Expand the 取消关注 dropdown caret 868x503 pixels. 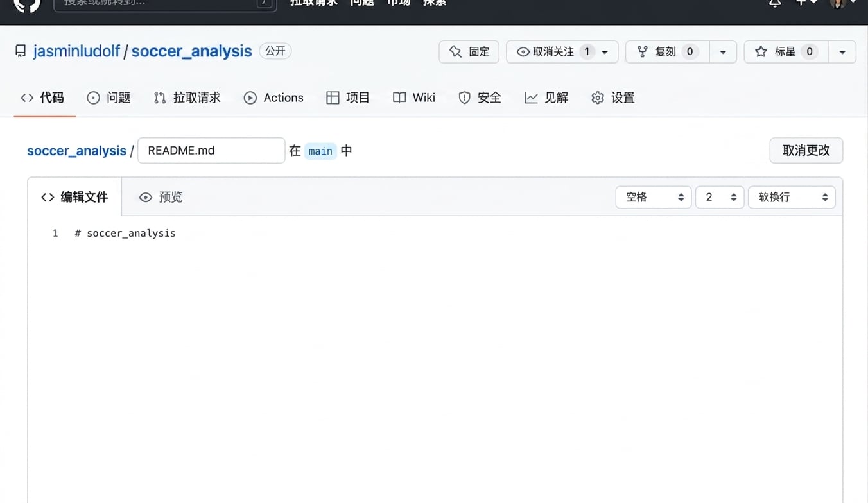tap(605, 53)
